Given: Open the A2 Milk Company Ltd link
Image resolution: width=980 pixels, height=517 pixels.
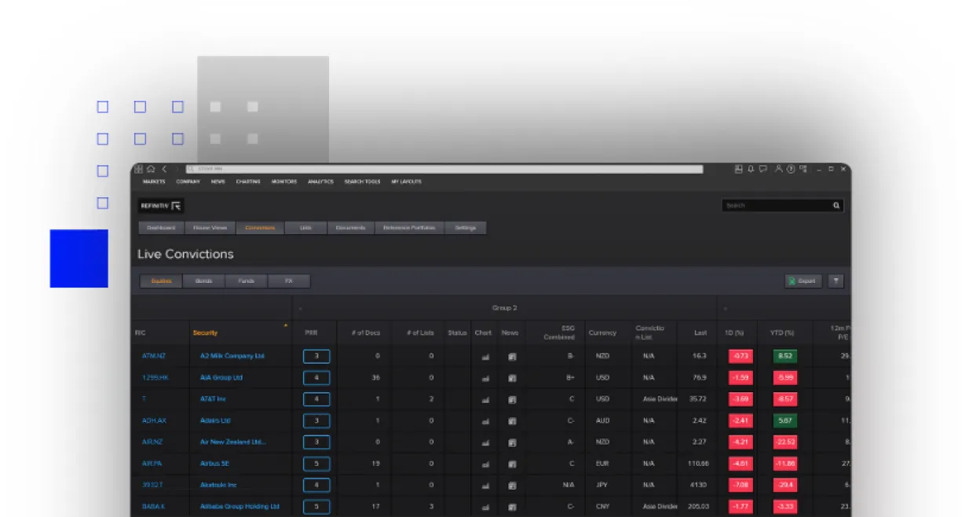Looking at the screenshot, I should tap(232, 356).
